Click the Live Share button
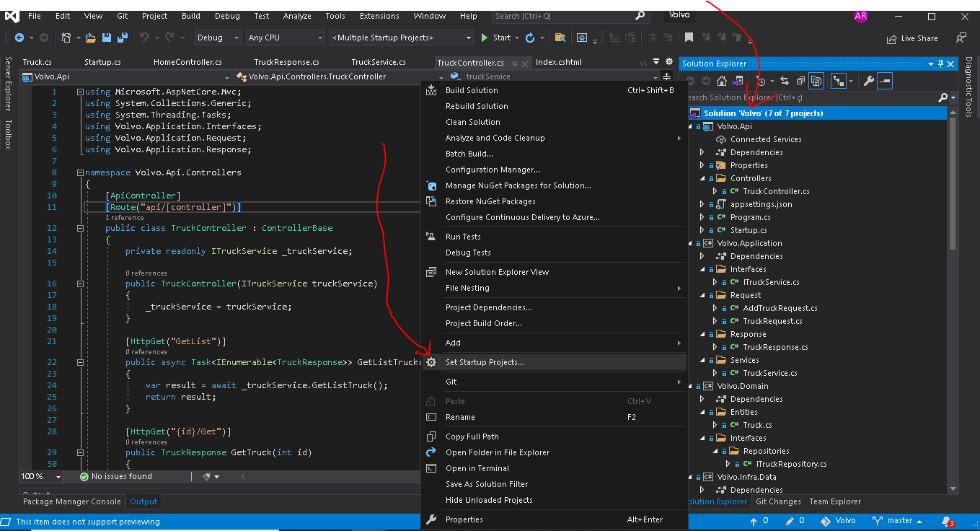This screenshot has width=980, height=531. point(912,38)
